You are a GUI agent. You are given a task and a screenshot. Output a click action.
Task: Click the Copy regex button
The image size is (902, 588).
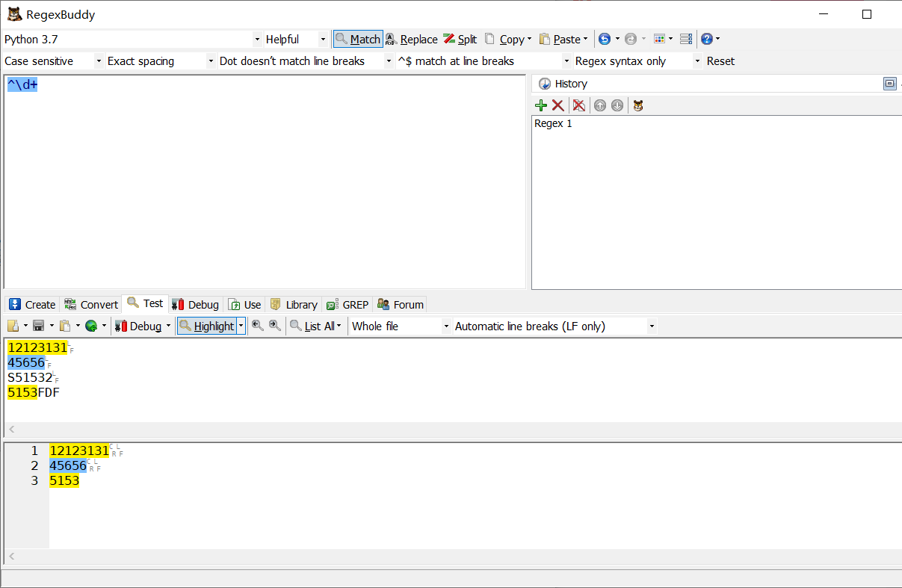(x=504, y=39)
